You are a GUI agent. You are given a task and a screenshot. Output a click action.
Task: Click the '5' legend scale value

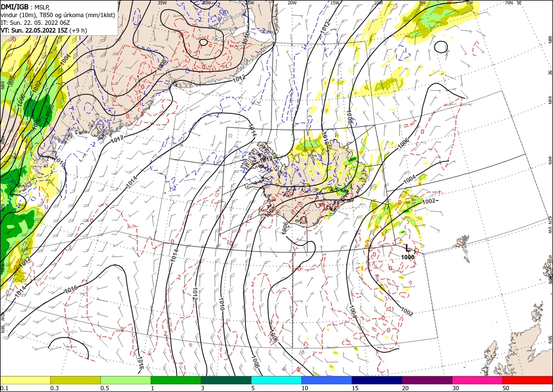(253, 388)
